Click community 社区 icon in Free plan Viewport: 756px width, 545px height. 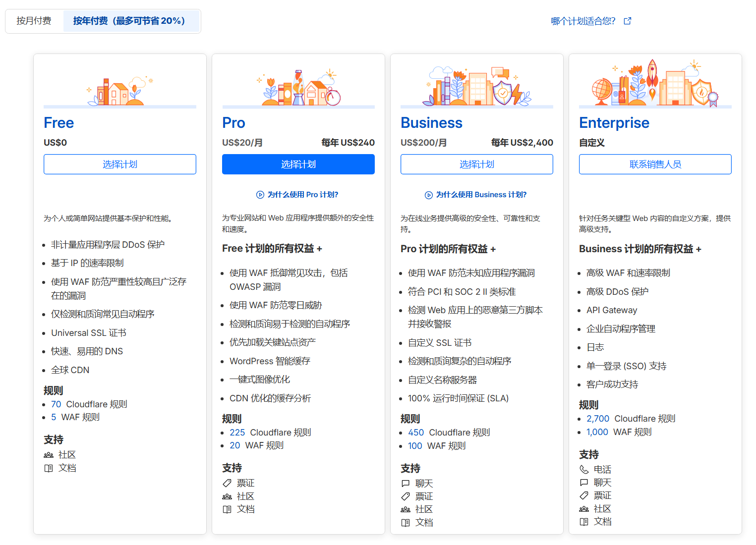pos(49,455)
